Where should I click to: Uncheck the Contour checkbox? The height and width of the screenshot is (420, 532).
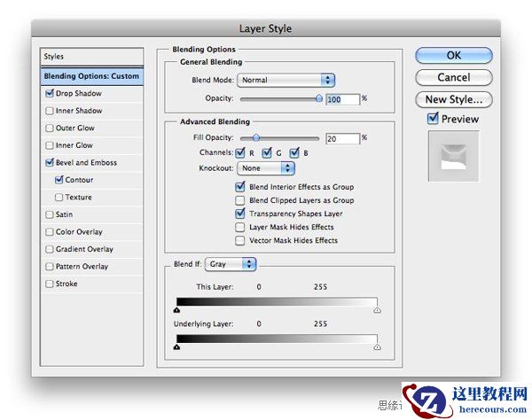pos(59,180)
